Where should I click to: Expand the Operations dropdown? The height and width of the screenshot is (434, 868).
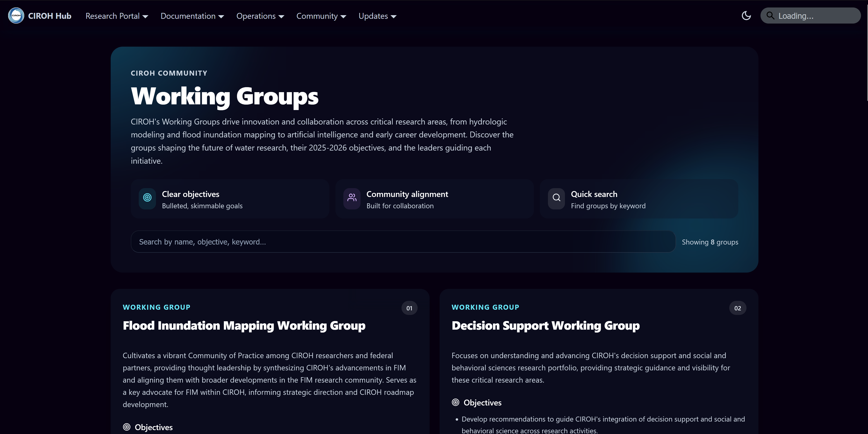coord(260,16)
